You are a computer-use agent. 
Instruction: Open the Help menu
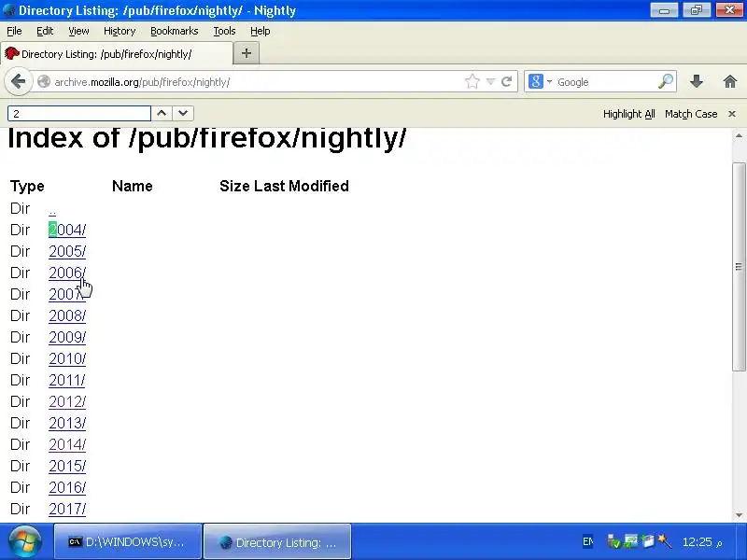tap(261, 31)
